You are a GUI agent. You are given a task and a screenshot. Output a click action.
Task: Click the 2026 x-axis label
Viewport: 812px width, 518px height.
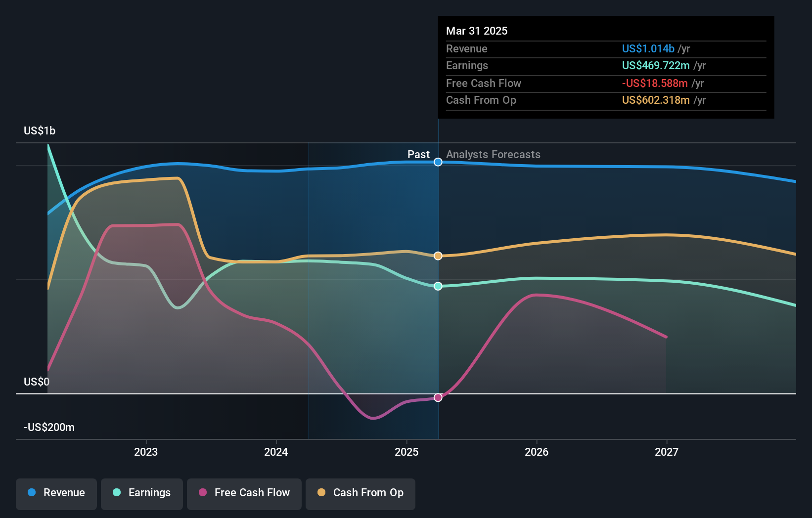(x=537, y=452)
